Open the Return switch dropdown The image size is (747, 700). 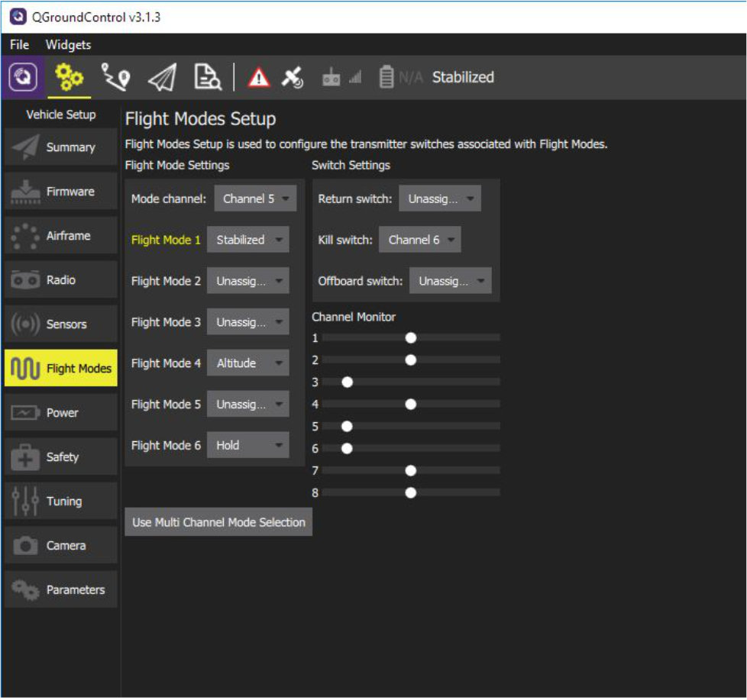coord(440,198)
